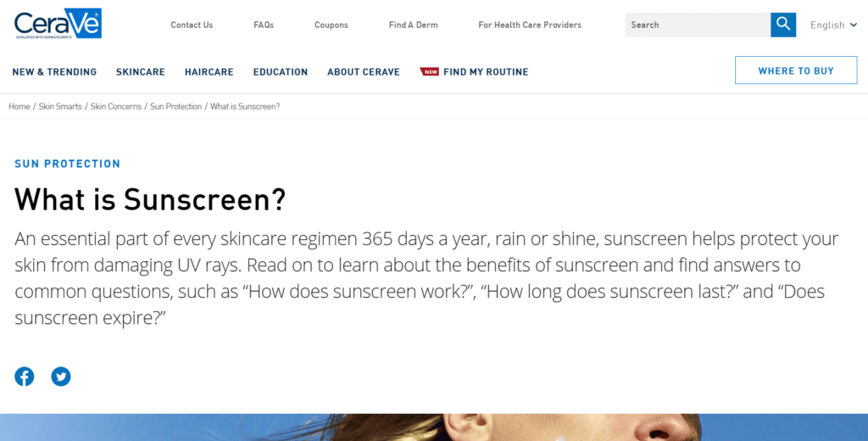Open the New & Trending menu
This screenshot has width=868, height=441.
pos(54,72)
